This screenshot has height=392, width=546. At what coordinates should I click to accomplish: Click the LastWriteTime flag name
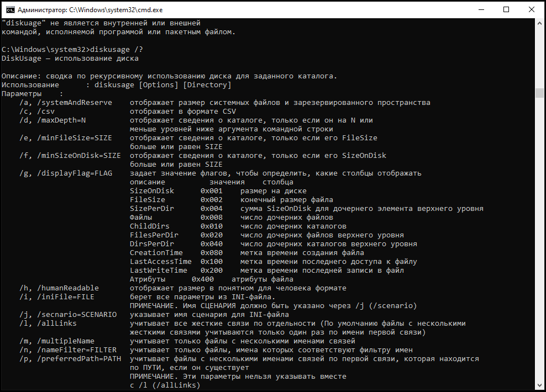tap(159, 271)
